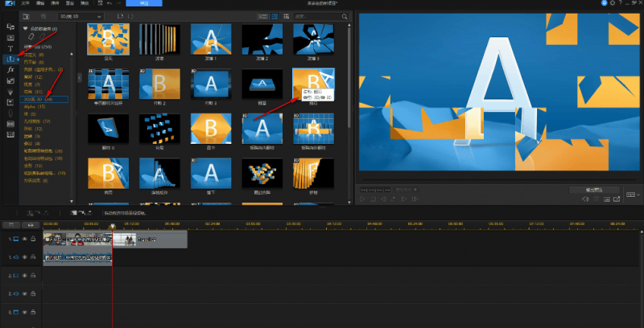
Task: Click the preview Play button
Action: [x=363, y=198]
